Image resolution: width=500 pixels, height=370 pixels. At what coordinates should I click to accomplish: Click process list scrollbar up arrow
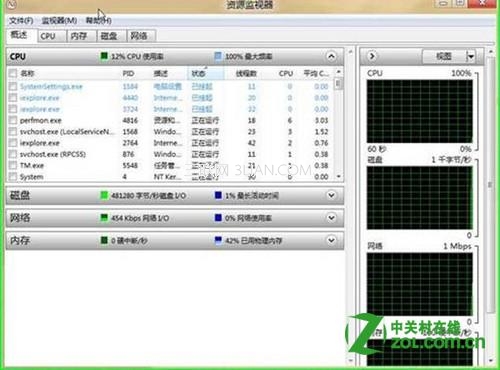[x=339, y=71]
